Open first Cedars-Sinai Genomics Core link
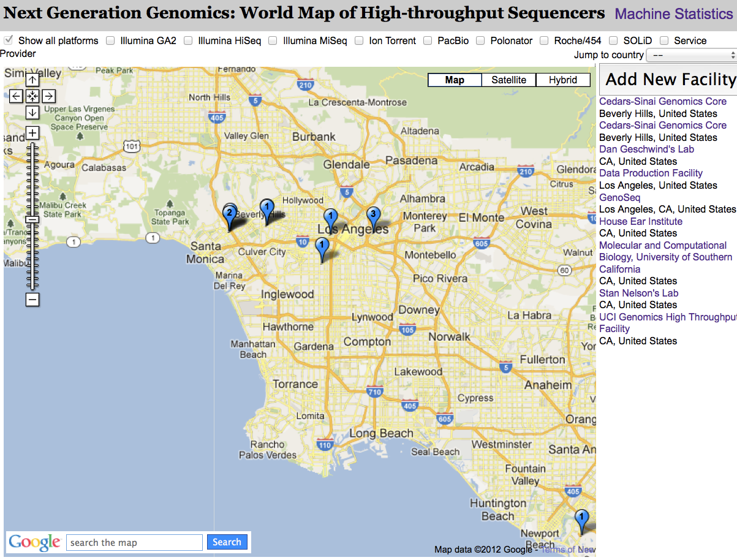The image size is (737, 560). pyautogui.click(x=663, y=102)
